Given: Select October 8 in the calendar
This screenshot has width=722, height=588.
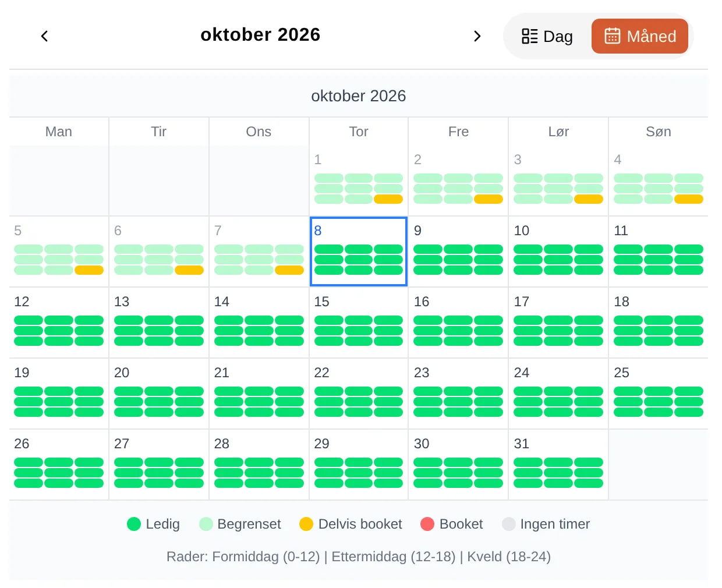Looking at the screenshot, I should (x=359, y=252).
